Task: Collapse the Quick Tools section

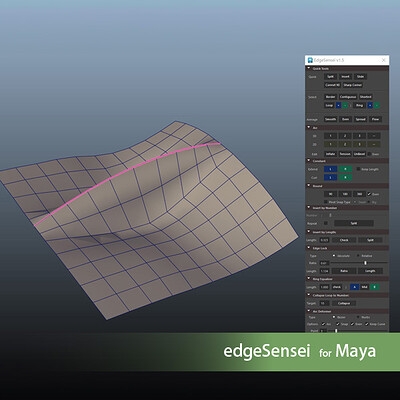Action: pyautogui.click(x=309, y=68)
